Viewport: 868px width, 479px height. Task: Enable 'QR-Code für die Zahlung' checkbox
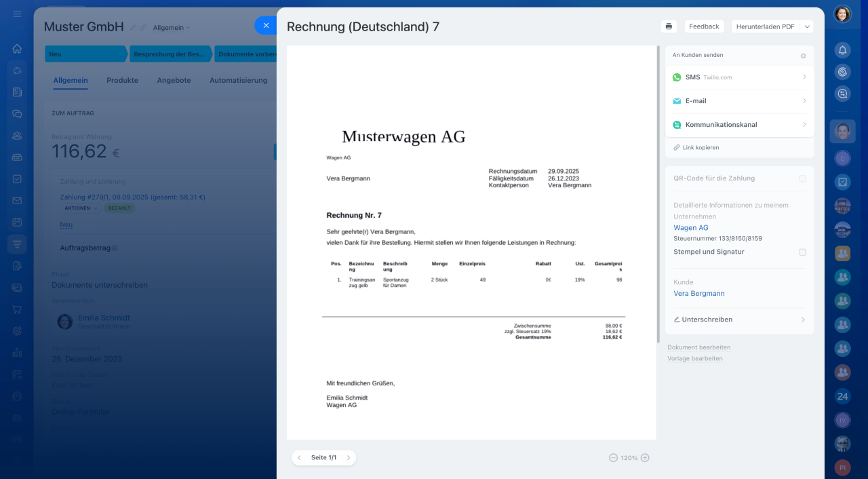pyautogui.click(x=802, y=178)
